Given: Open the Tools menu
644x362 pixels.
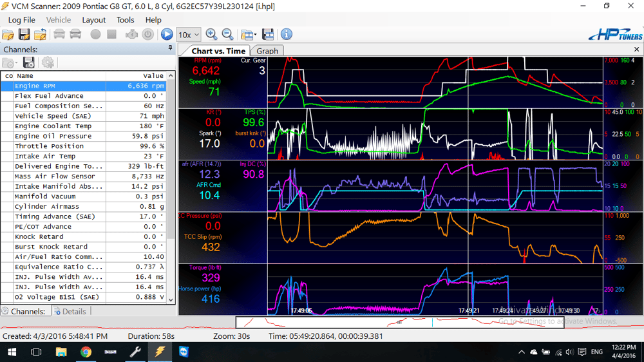Looking at the screenshot, I should (125, 20).
